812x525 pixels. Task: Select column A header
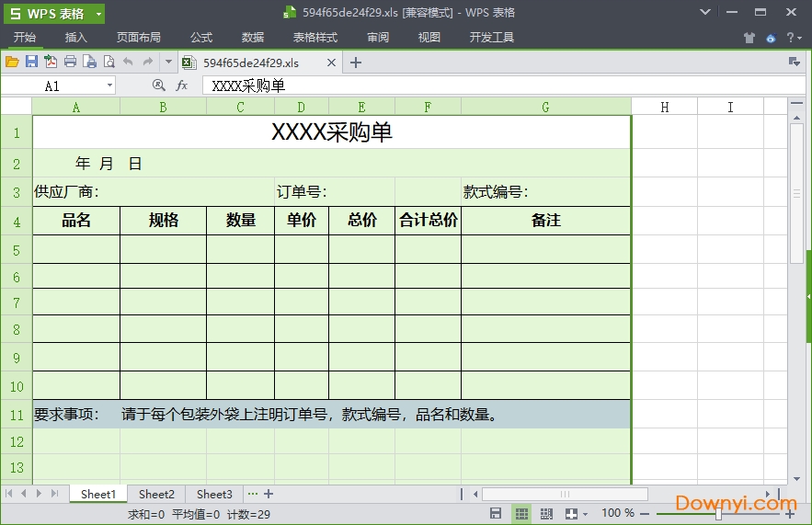click(76, 108)
